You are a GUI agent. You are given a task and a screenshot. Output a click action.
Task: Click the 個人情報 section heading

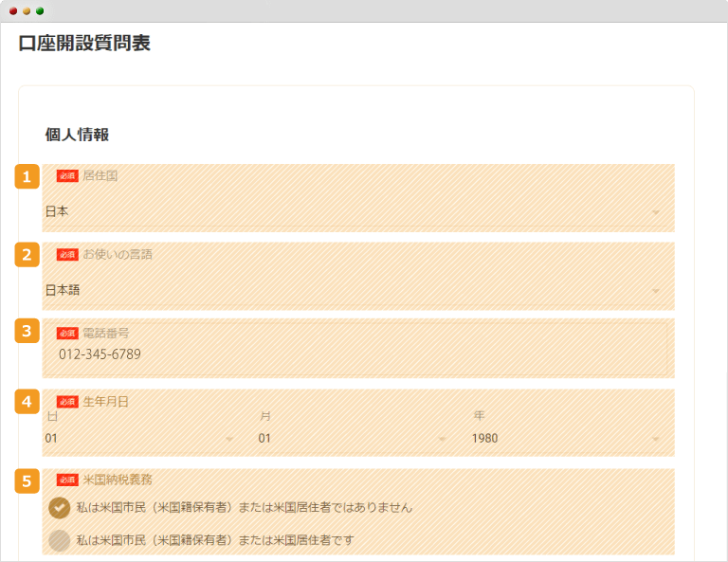77,135
